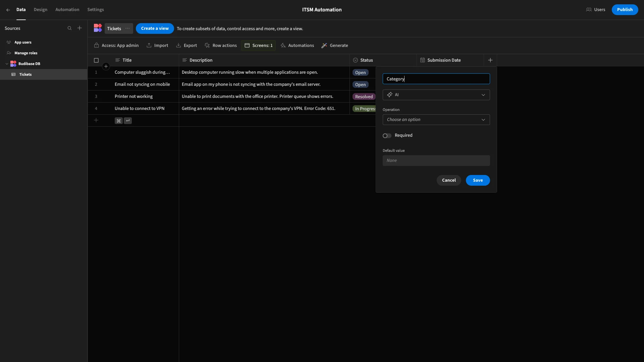Collapse the Budibase DB tree chevron
This screenshot has height=362, width=644.
[7, 64]
